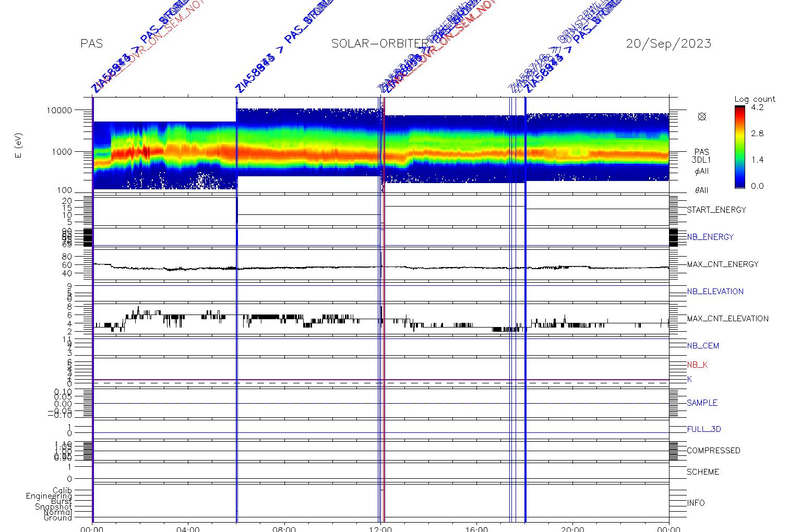Click the 20:00 time axis label
The image size is (789, 532).
click(x=573, y=528)
